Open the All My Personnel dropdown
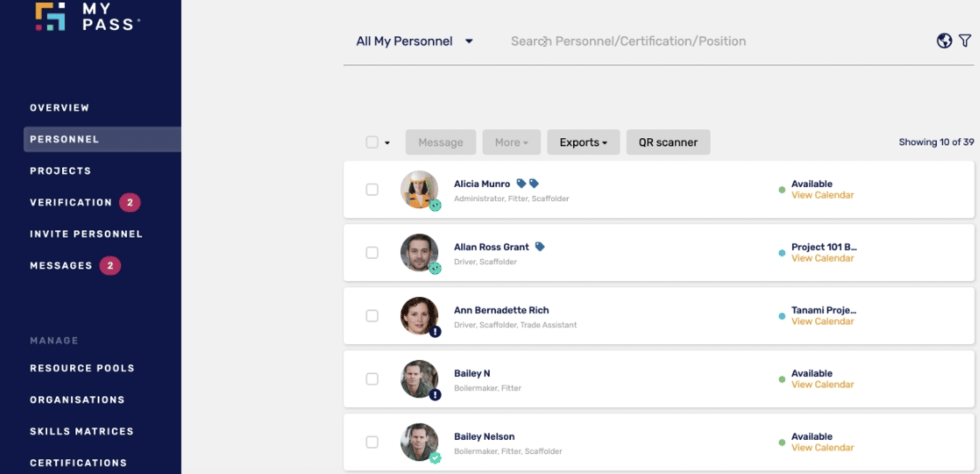This screenshot has width=980, height=474. pyautogui.click(x=414, y=41)
